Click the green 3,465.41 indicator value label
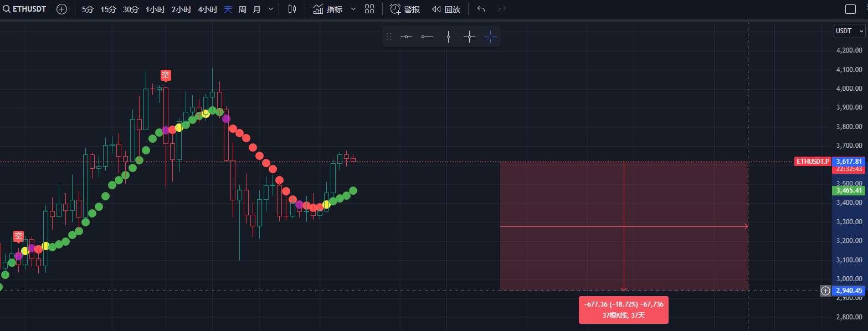This screenshot has width=868, height=331. 849,190
